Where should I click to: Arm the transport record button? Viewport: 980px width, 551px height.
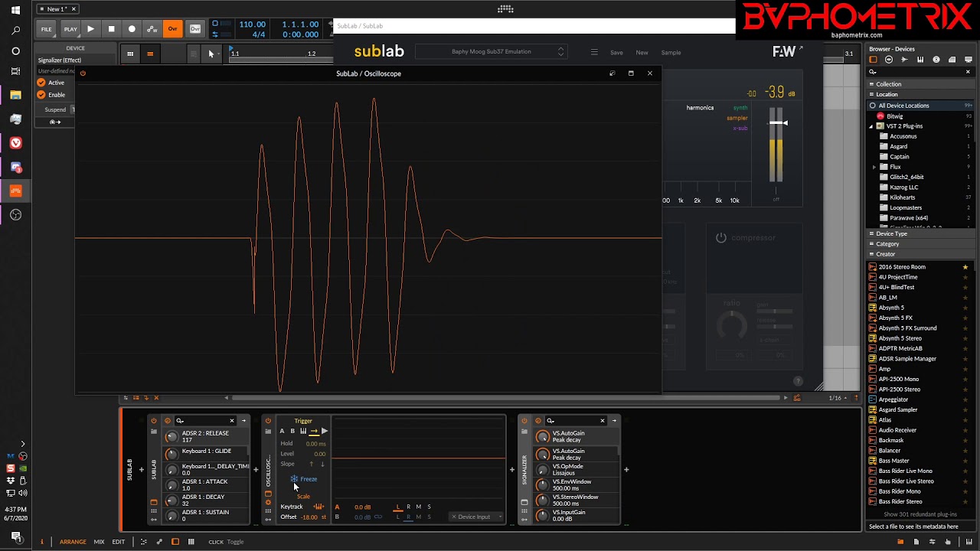[x=132, y=29]
